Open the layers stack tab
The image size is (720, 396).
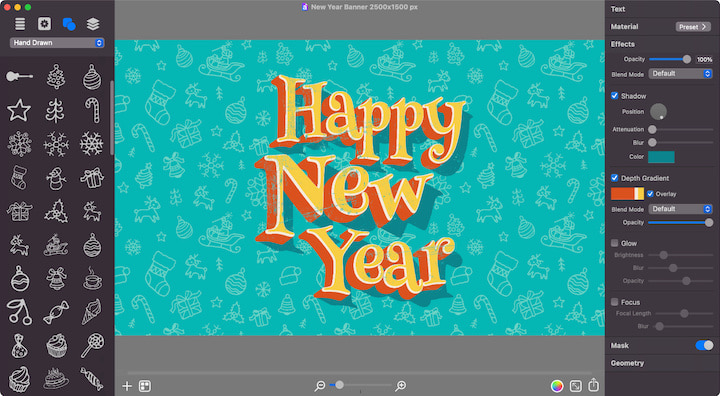coord(93,24)
